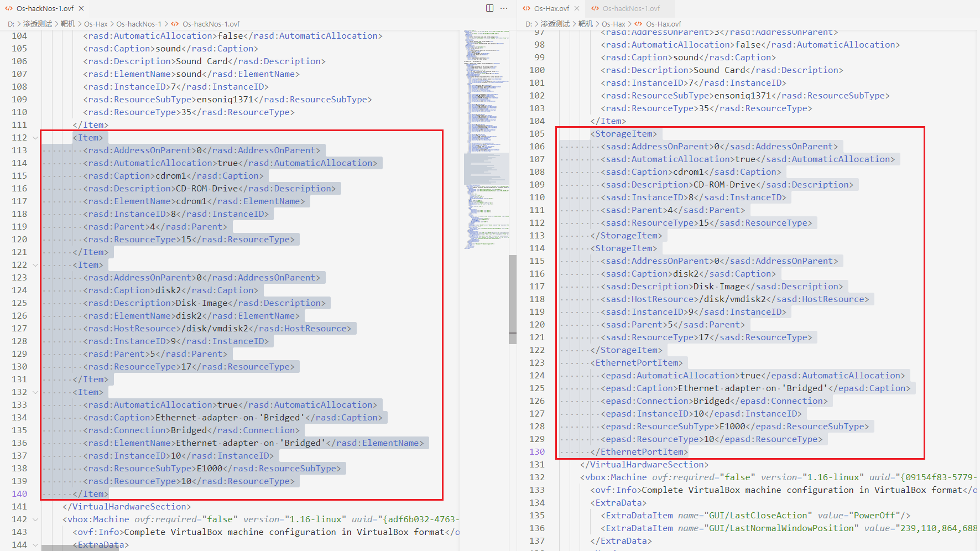Collapse ExtraData element at line 144
Viewport: 980px width, 551px height.
coord(35,545)
